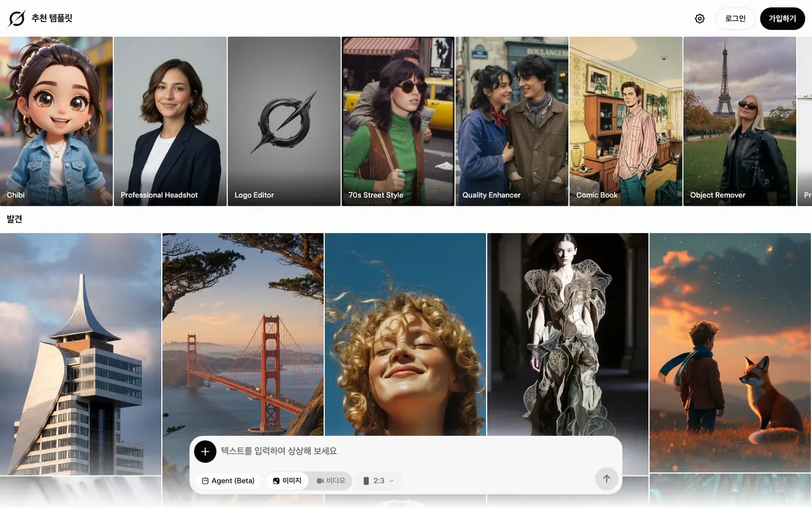812x508 pixels.
Task: Click the 로그인 button
Action: pyautogui.click(x=735, y=18)
